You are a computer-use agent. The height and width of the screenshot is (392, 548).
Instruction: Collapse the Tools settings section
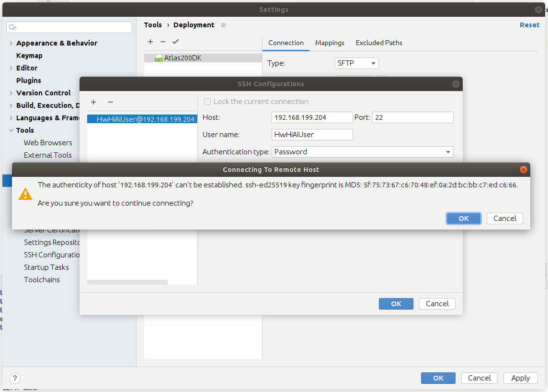(11, 130)
